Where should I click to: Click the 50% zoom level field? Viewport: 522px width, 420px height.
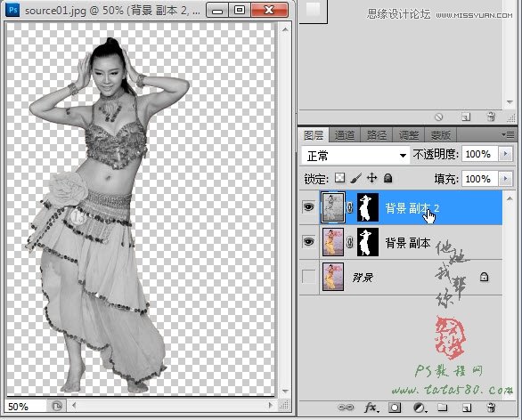click(26, 407)
